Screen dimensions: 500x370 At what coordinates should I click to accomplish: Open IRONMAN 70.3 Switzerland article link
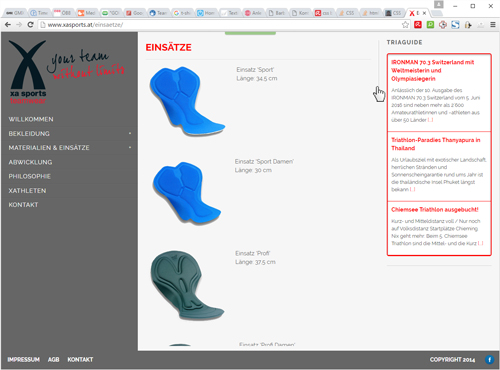(x=433, y=70)
